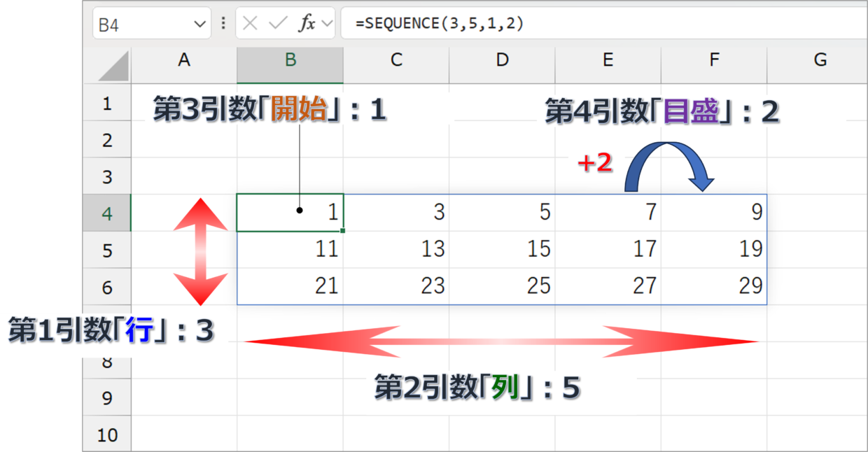The image size is (868, 452).
Task: Click the three-dot formula bar resize handle
Action: coord(223,24)
